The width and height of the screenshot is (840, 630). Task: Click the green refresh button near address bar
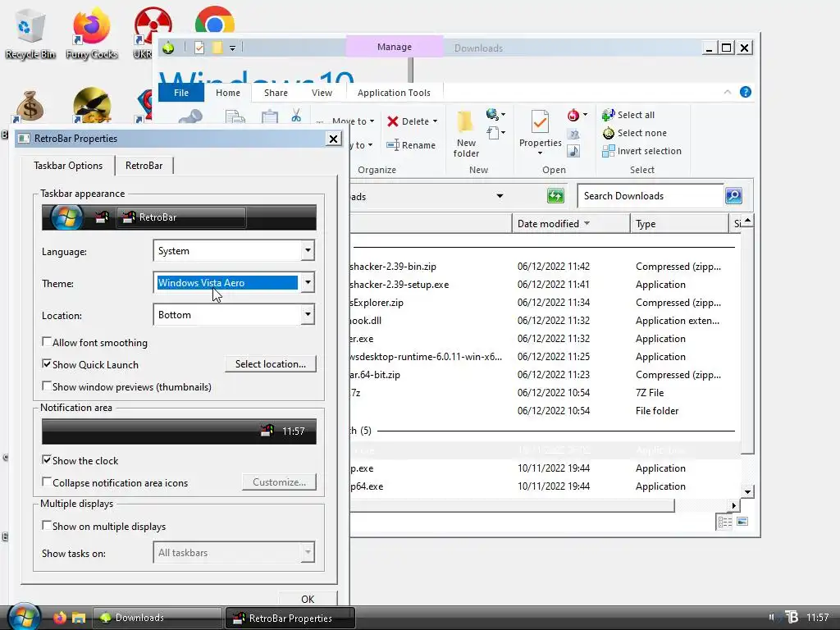click(x=555, y=196)
